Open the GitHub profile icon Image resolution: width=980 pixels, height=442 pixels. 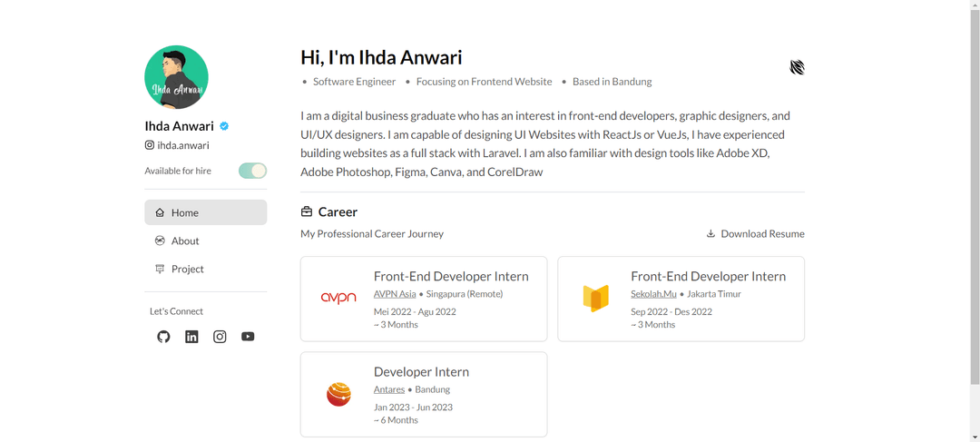[x=163, y=337]
